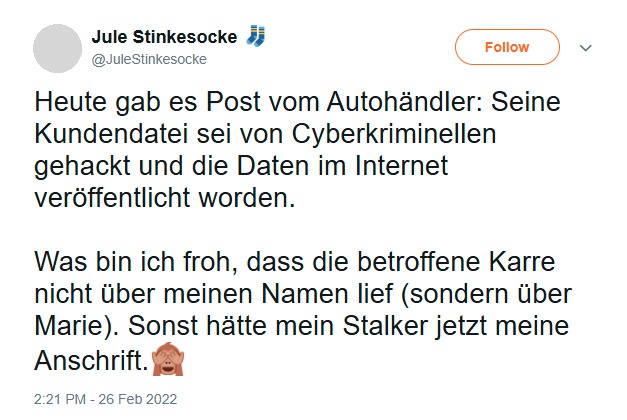The image size is (627, 420).
Task: Click the gray profile avatar circle
Action: 56,48
